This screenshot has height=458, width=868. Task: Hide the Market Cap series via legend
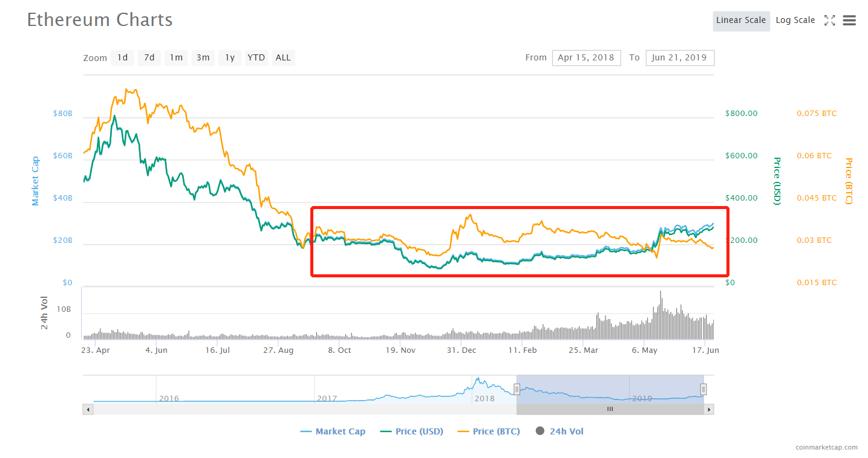pyautogui.click(x=333, y=431)
